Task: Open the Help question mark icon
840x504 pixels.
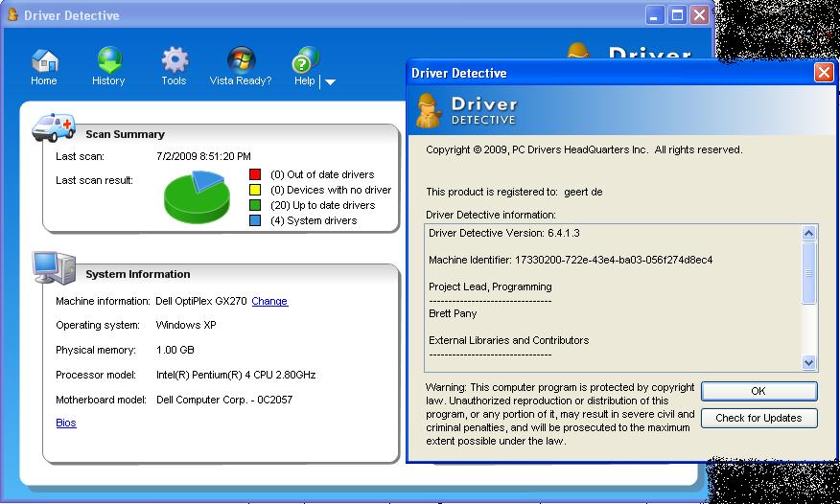Action: click(x=305, y=60)
